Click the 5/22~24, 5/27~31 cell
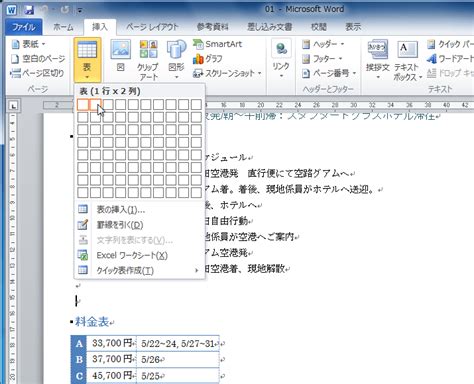Viewport: 474px width, 384px height. (x=178, y=343)
